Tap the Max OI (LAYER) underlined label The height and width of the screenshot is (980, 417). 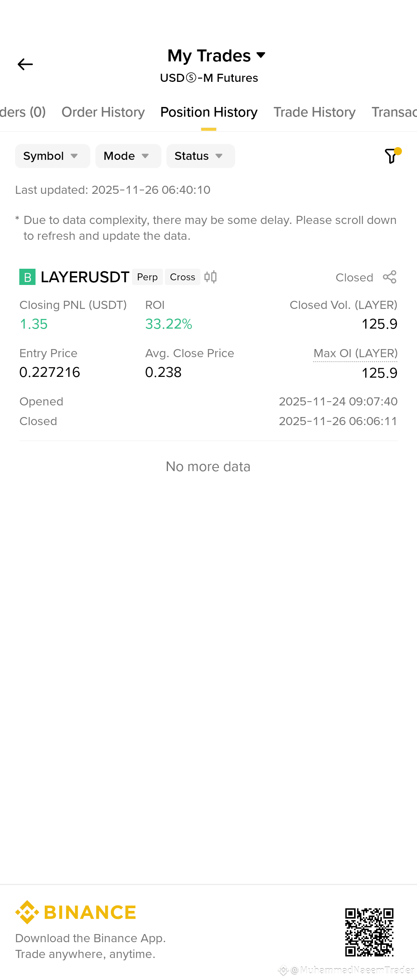tap(355, 353)
